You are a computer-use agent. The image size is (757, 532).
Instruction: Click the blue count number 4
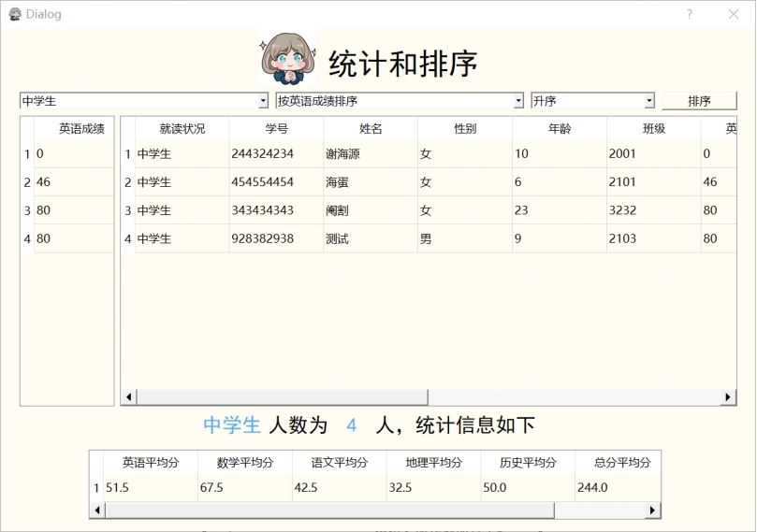[352, 424]
